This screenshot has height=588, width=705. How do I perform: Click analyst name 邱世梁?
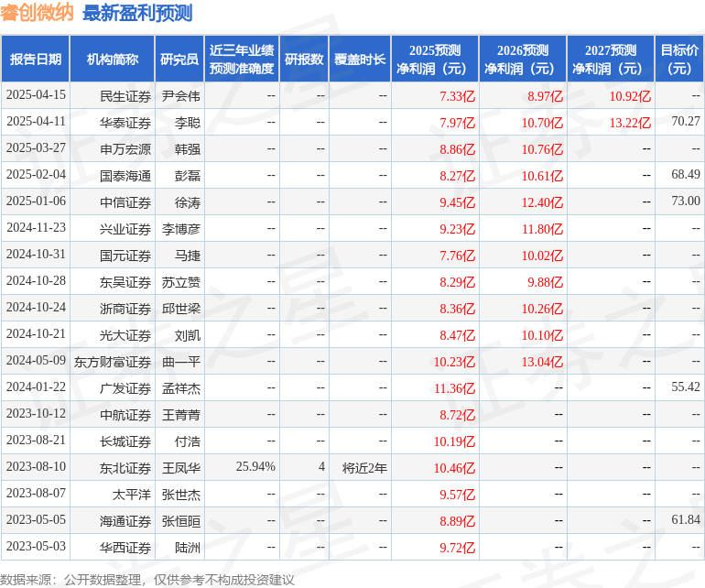coord(180,309)
